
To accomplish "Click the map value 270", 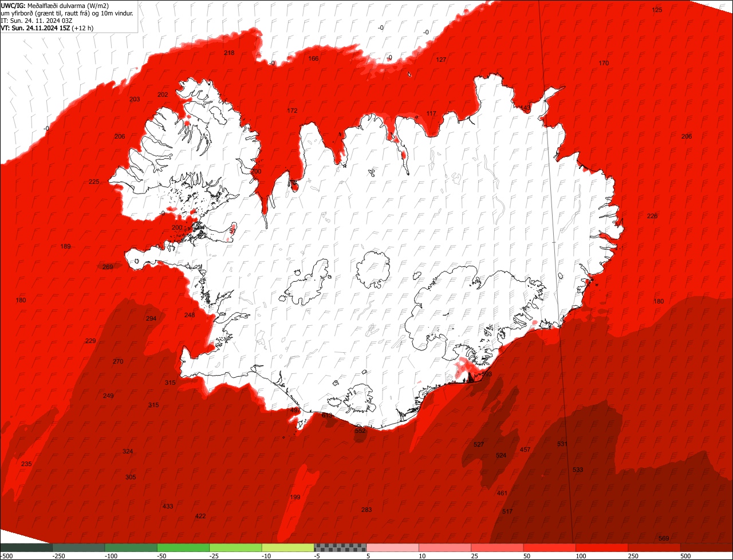I will [x=118, y=361].
